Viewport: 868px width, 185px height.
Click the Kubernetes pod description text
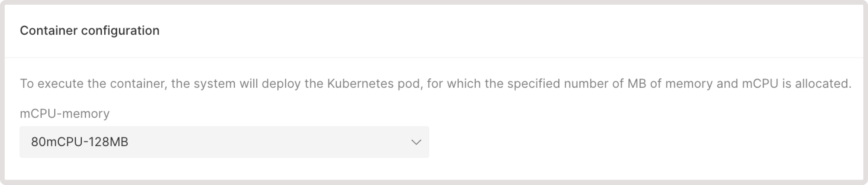tap(436, 84)
